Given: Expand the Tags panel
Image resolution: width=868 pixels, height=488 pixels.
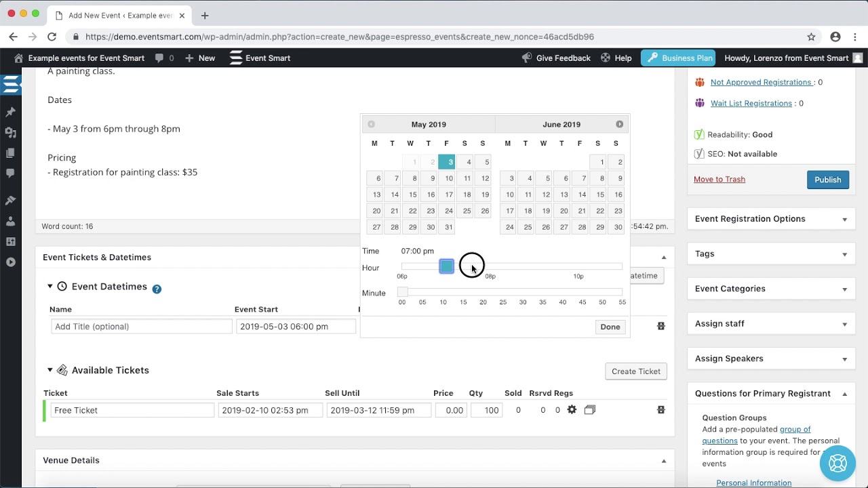Looking at the screenshot, I should 844,254.
